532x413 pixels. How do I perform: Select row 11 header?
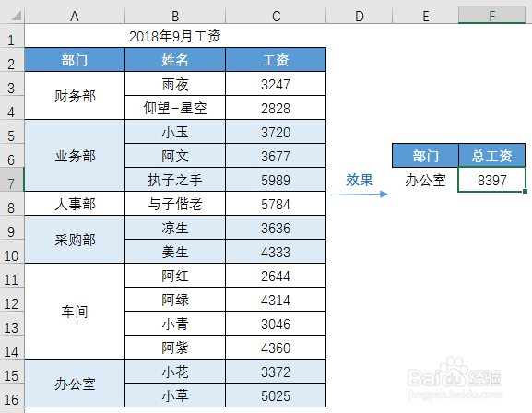coord(12,276)
